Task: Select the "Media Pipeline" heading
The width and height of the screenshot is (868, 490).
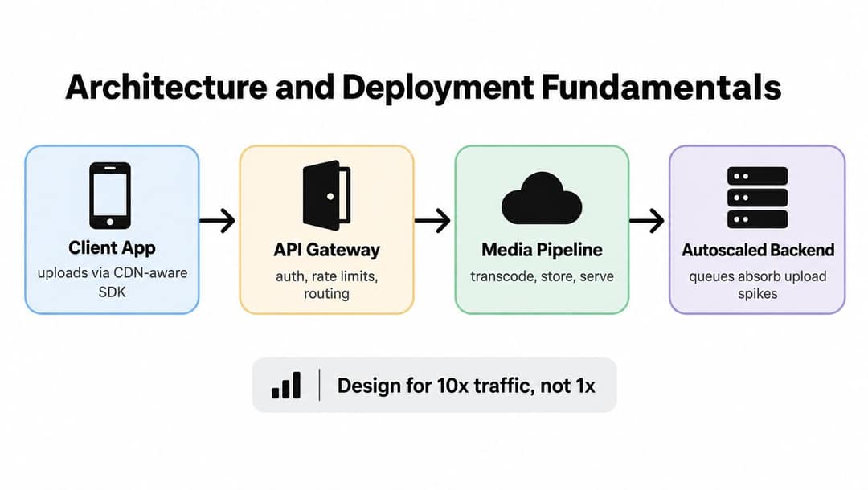Action: [542, 250]
